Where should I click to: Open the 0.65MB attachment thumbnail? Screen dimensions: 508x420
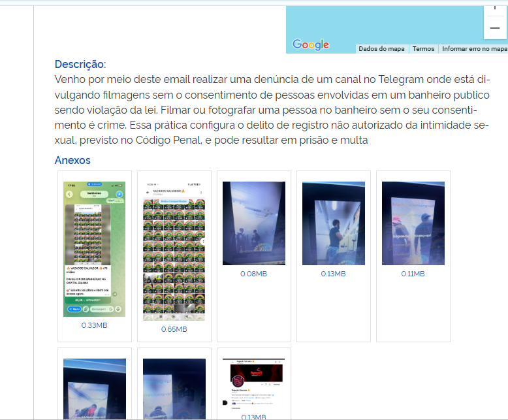pos(174,251)
